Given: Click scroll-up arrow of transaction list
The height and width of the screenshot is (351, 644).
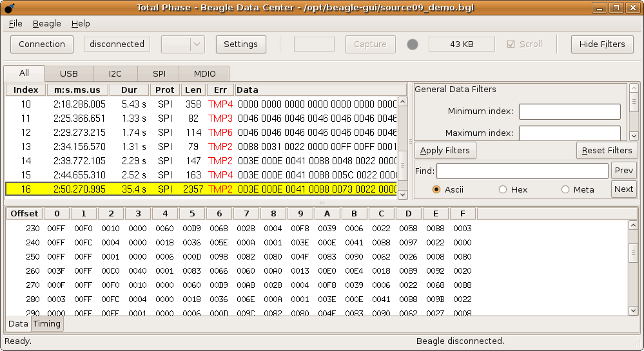Looking at the screenshot, I should tap(402, 101).
